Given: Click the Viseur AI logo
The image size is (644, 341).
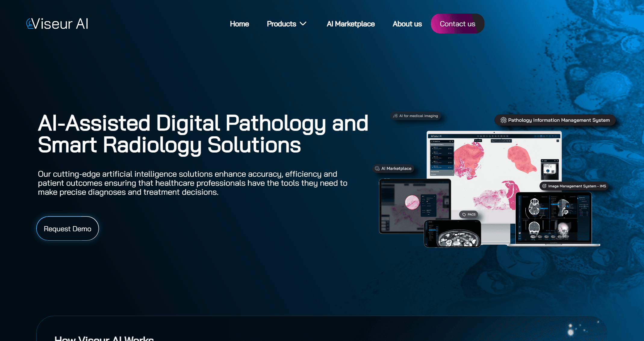Looking at the screenshot, I should (x=57, y=24).
